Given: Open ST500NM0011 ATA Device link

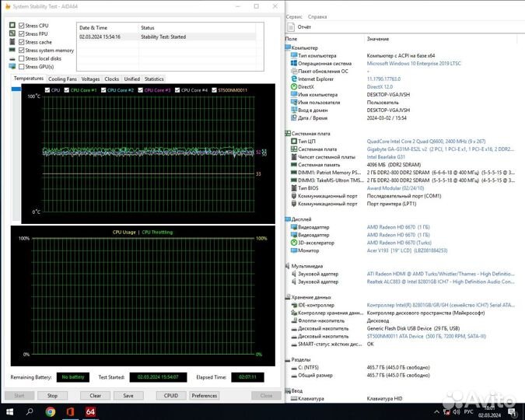Looking at the screenshot, I should tap(426, 336).
